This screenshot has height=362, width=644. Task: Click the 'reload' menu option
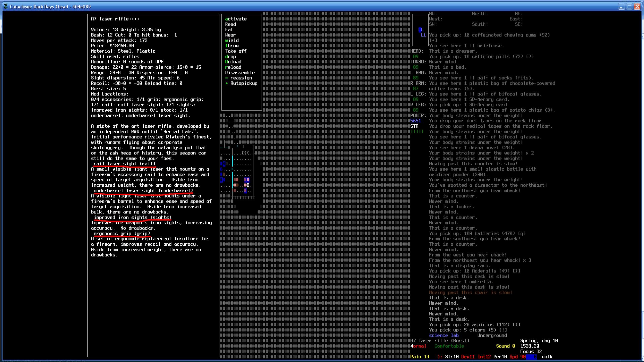tap(233, 67)
